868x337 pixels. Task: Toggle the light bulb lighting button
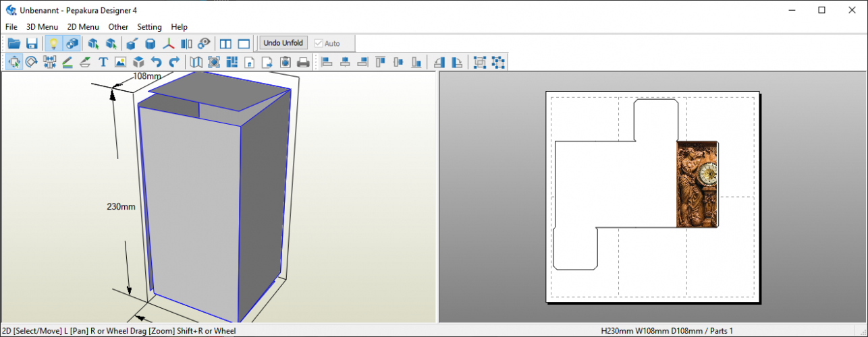[53, 44]
